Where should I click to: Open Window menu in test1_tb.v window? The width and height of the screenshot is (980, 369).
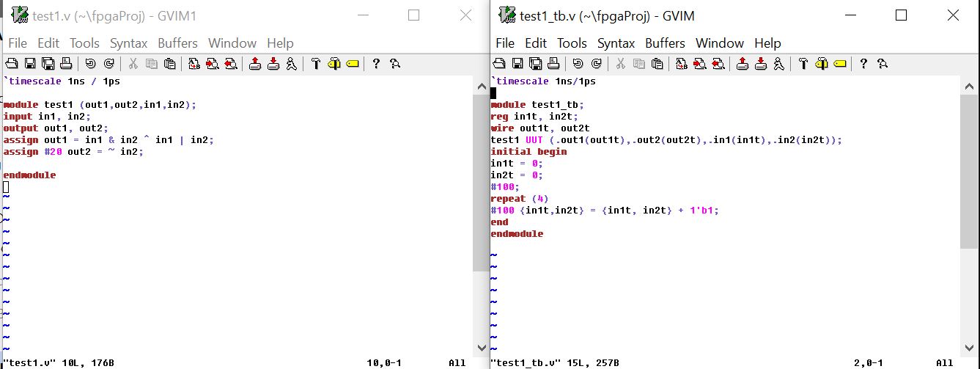[720, 43]
